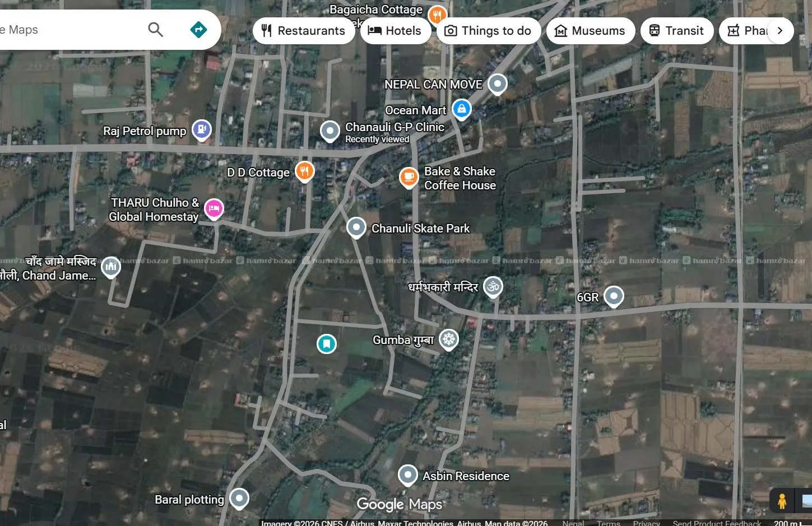Open the saved place bookmark marker
812x526 pixels.
coord(326,343)
